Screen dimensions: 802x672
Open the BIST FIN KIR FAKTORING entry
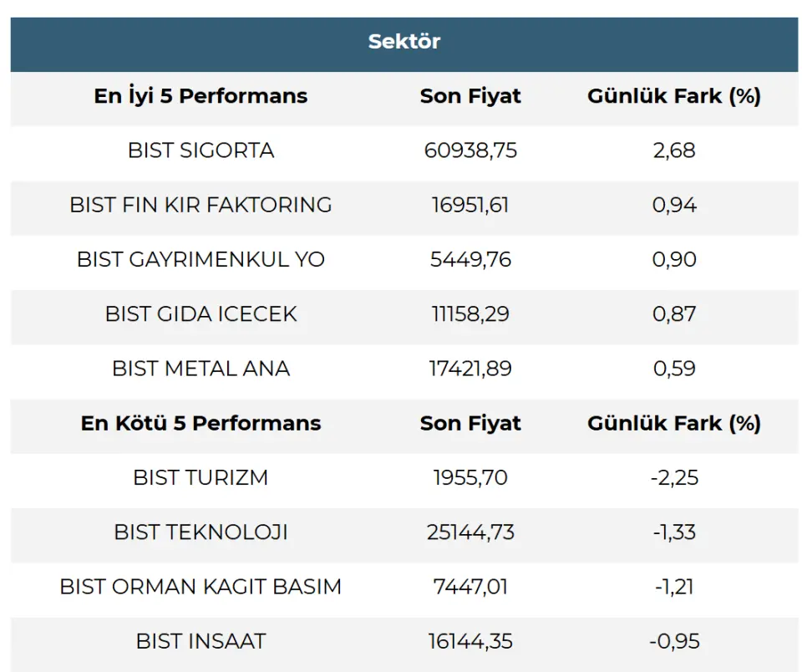200,205
